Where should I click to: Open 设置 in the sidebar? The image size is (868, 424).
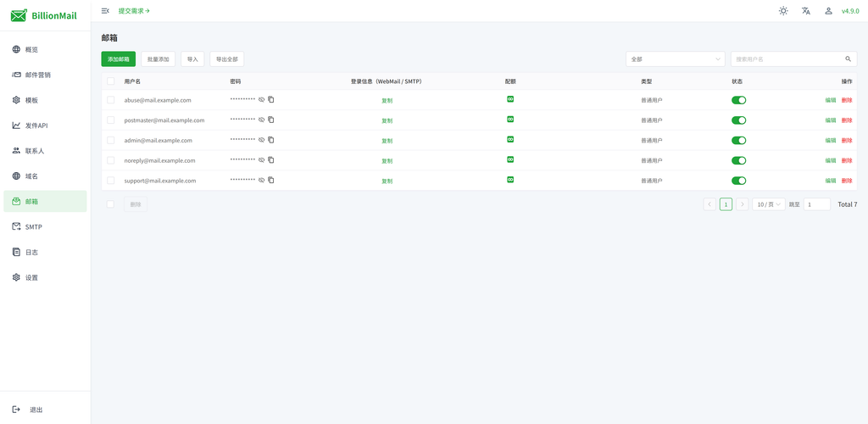click(x=45, y=277)
